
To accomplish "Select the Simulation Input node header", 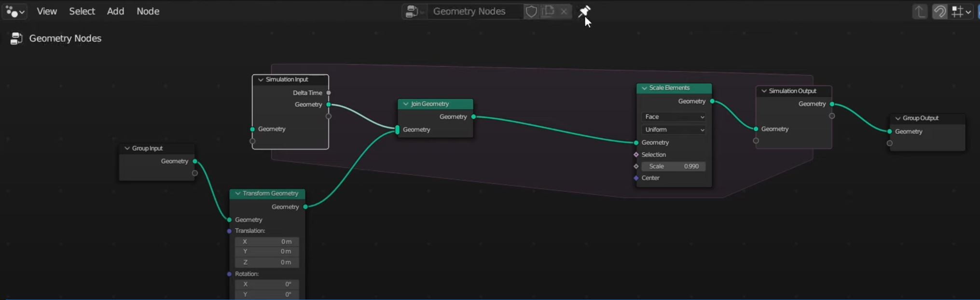I will (x=290, y=80).
